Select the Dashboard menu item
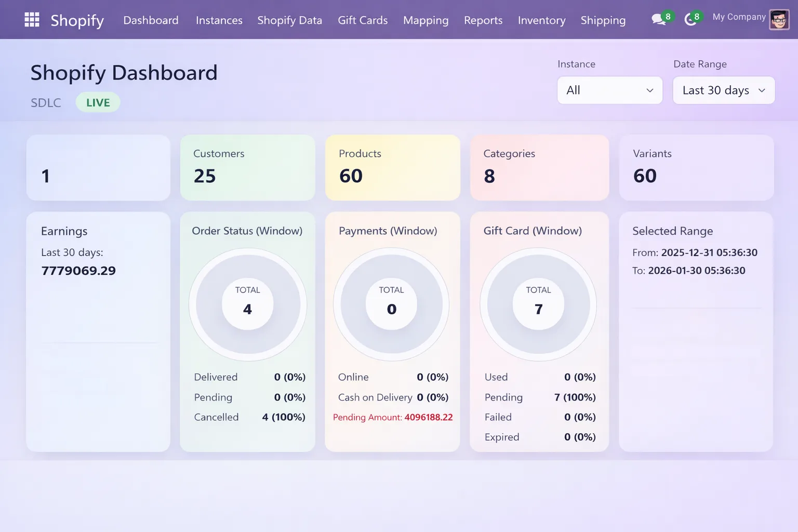The image size is (798, 532). [151, 20]
